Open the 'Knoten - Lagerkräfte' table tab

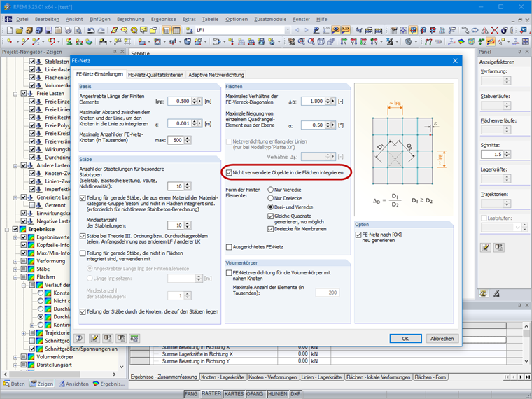[x=223, y=377]
